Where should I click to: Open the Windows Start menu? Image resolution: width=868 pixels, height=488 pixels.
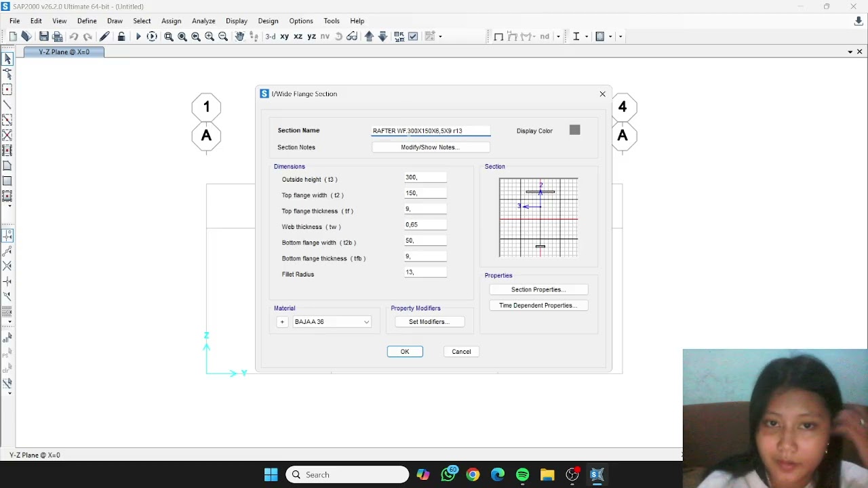click(271, 475)
